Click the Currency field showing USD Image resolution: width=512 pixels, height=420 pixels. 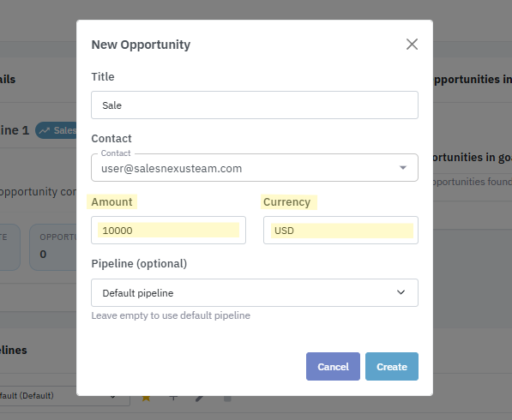pos(340,230)
